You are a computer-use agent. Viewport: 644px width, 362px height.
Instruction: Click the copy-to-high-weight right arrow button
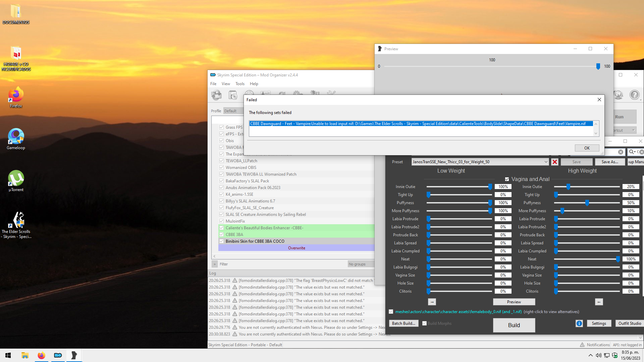432,302
